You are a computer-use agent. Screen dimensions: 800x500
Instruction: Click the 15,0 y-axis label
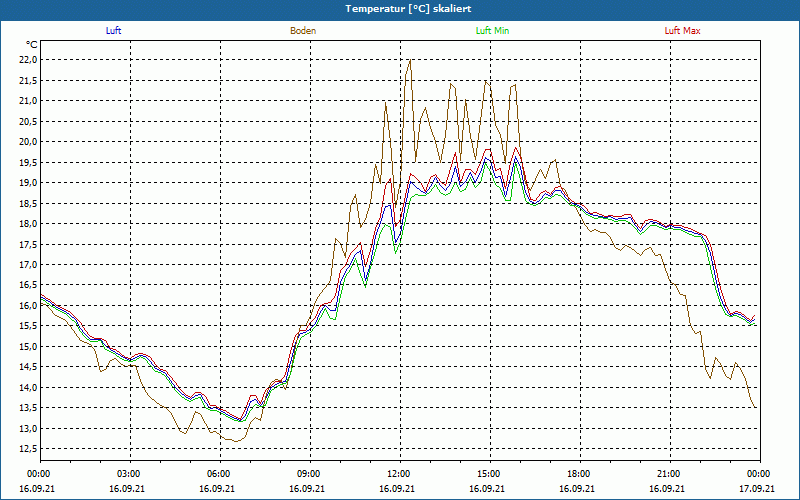[30, 346]
